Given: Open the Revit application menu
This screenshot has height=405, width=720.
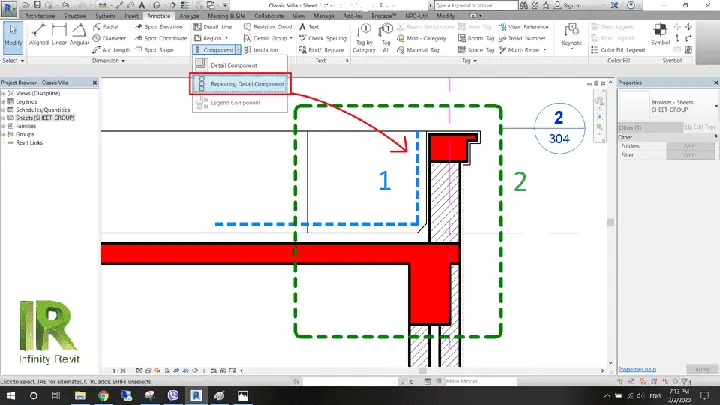Looking at the screenshot, I should click(9, 8).
